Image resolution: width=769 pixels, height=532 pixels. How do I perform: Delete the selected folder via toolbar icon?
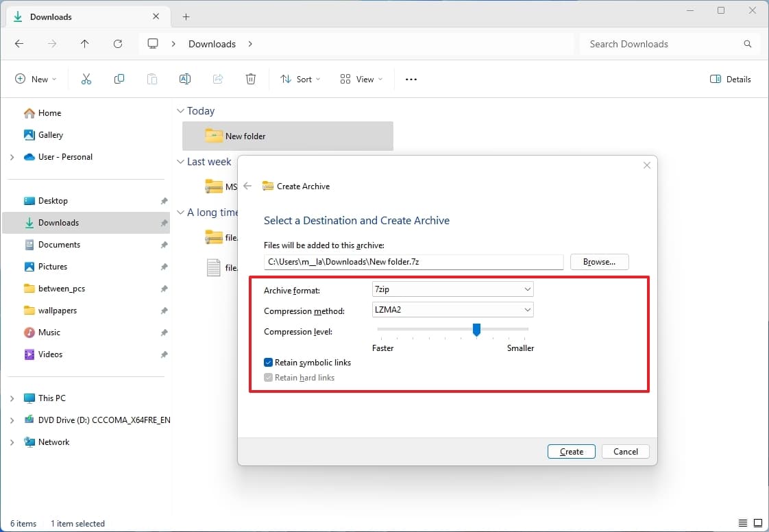[250, 79]
